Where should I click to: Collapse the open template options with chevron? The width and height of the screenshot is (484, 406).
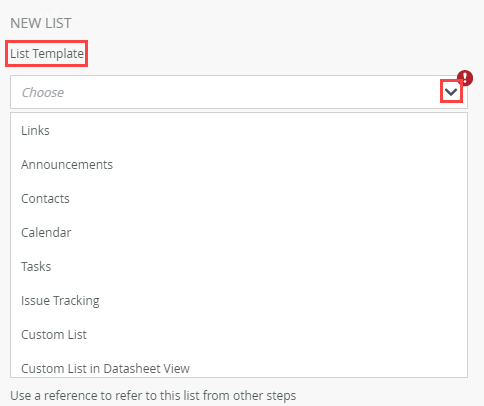451,92
